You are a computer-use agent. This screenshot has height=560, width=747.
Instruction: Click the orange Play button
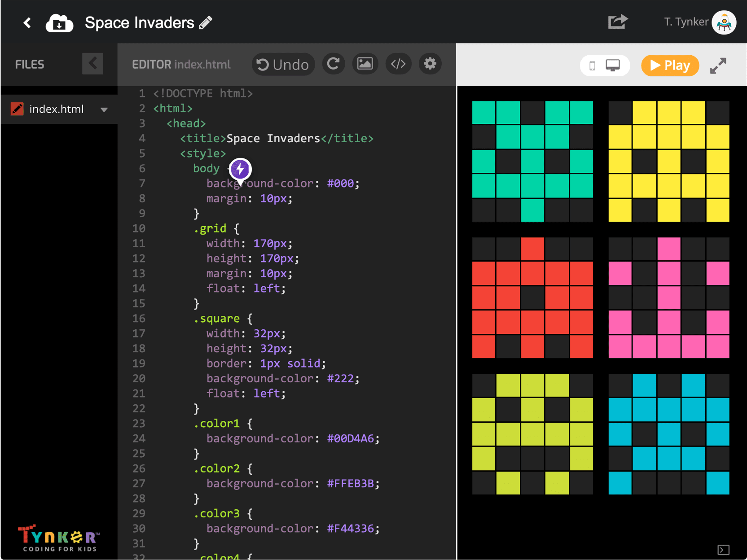click(x=670, y=66)
